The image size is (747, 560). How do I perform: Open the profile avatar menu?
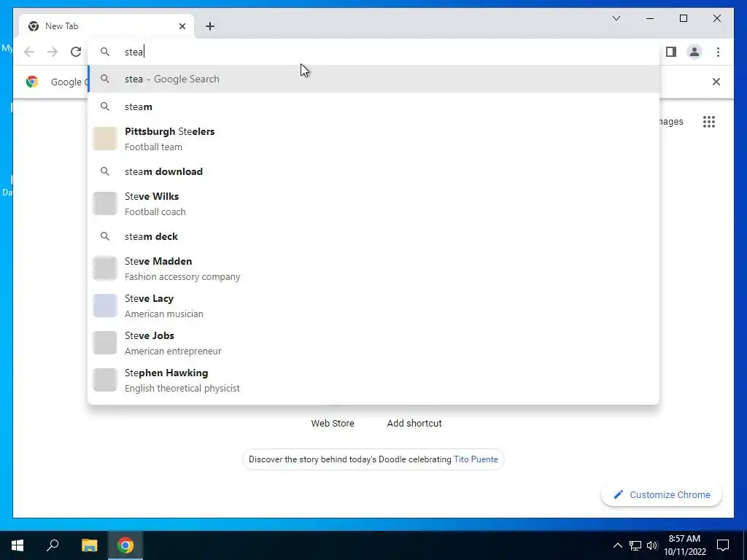coord(694,52)
